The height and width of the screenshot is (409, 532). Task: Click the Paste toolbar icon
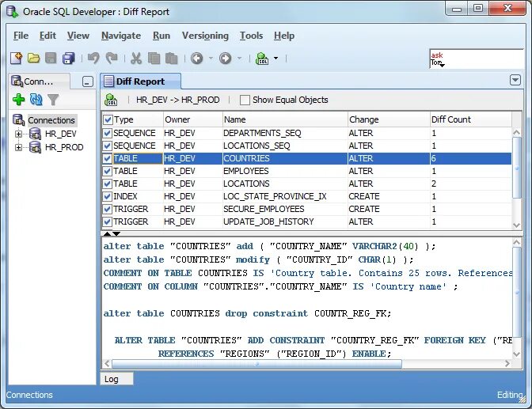click(171, 59)
